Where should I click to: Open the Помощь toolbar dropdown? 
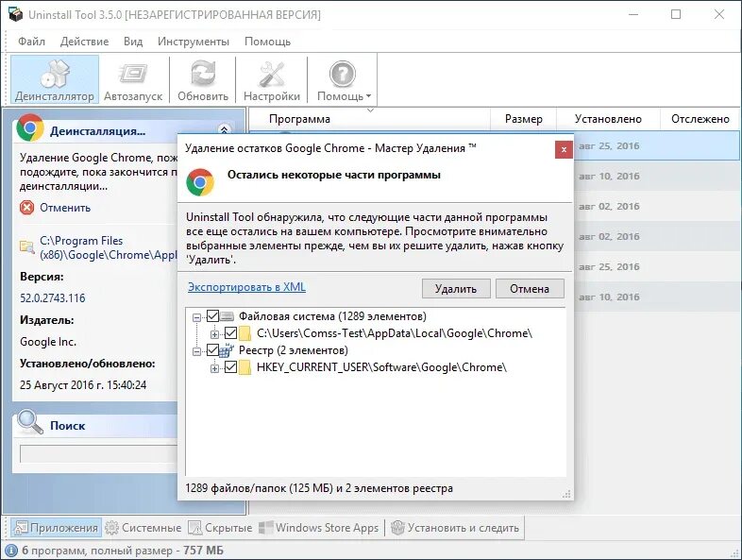(343, 79)
